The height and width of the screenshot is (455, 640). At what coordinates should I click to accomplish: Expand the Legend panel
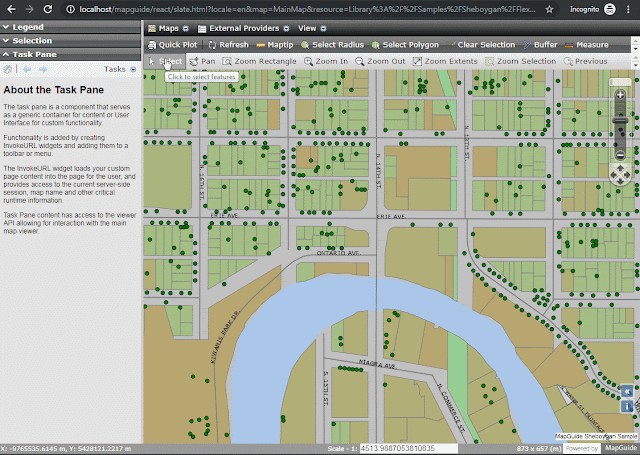coord(70,27)
